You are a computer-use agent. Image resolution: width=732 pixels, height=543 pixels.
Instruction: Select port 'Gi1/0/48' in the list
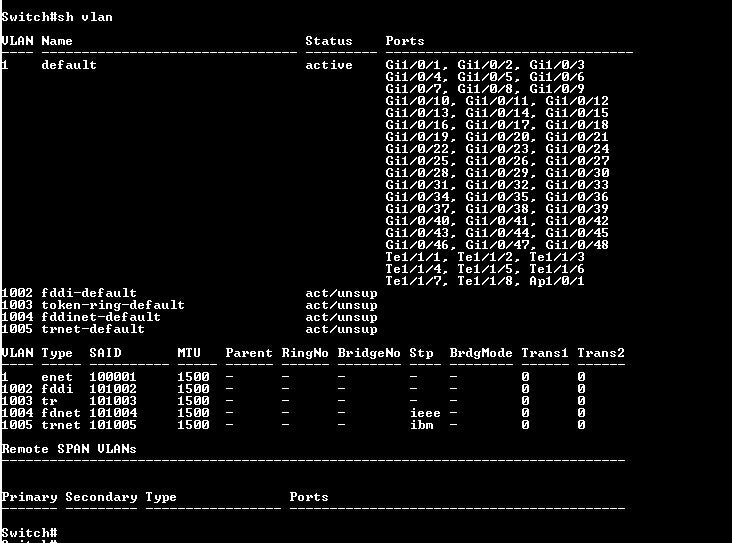(577, 245)
